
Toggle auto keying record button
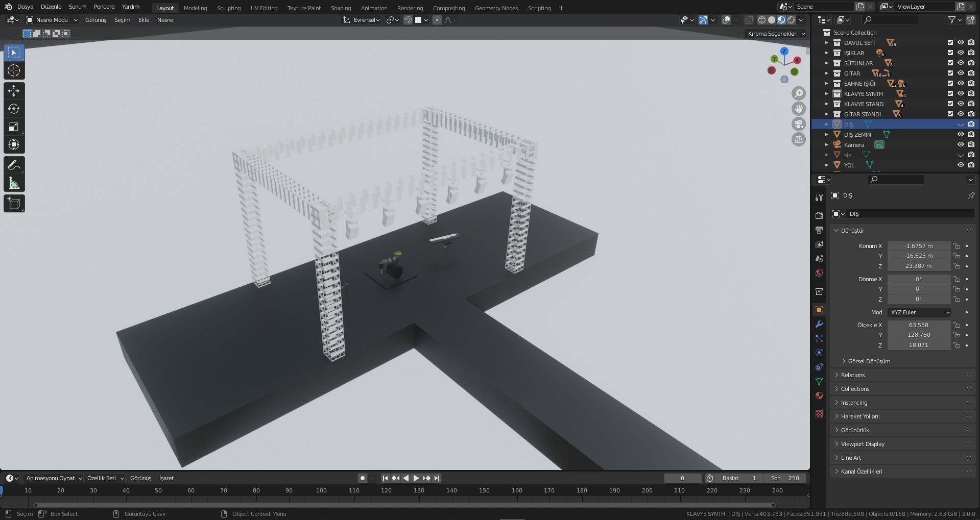[x=363, y=478]
